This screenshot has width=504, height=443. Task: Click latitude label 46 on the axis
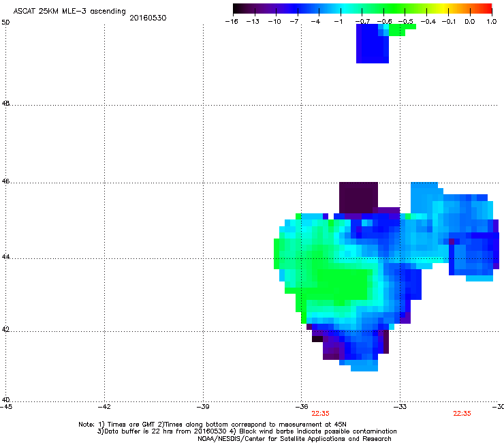coord(5,181)
